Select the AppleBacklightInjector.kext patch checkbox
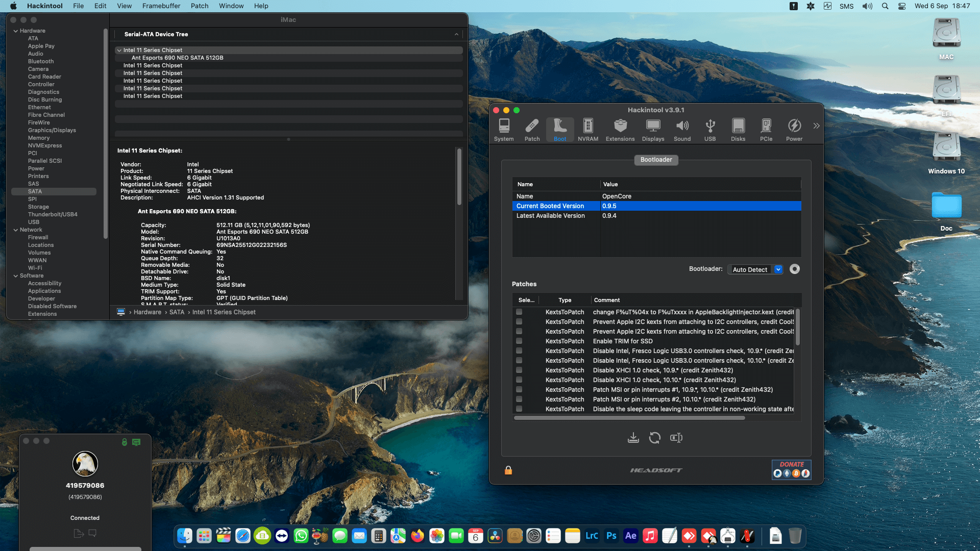The height and width of the screenshot is (551, 980). [519, 312]
